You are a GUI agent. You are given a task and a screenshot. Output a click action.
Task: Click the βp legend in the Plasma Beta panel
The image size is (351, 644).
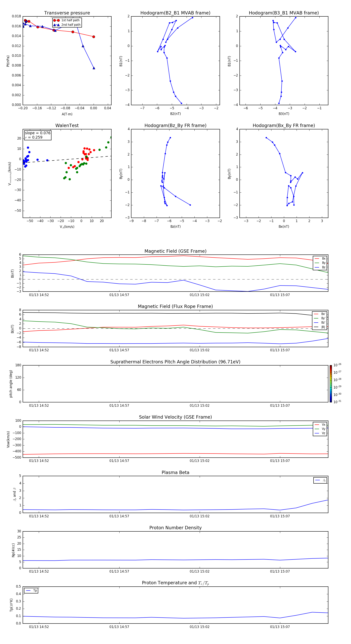point(320,480)
